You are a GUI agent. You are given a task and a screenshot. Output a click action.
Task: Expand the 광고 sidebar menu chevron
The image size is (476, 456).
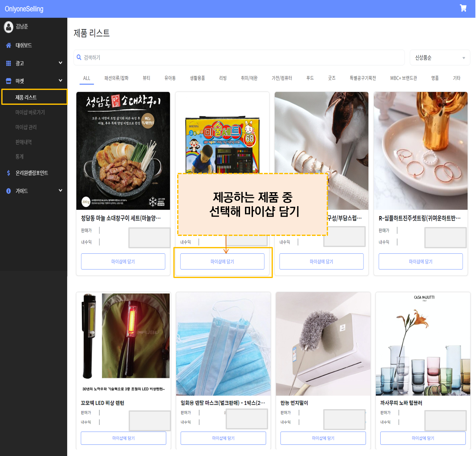61,63
